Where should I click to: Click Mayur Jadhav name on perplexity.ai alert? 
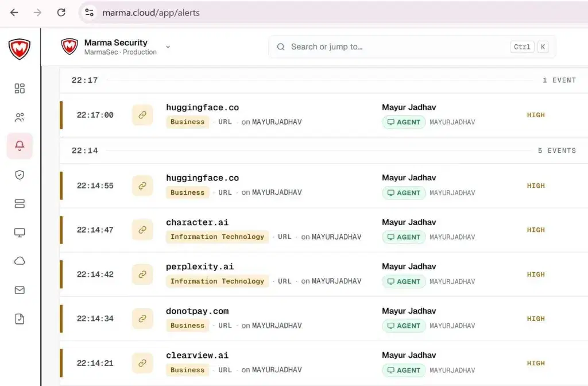(409, 267)
